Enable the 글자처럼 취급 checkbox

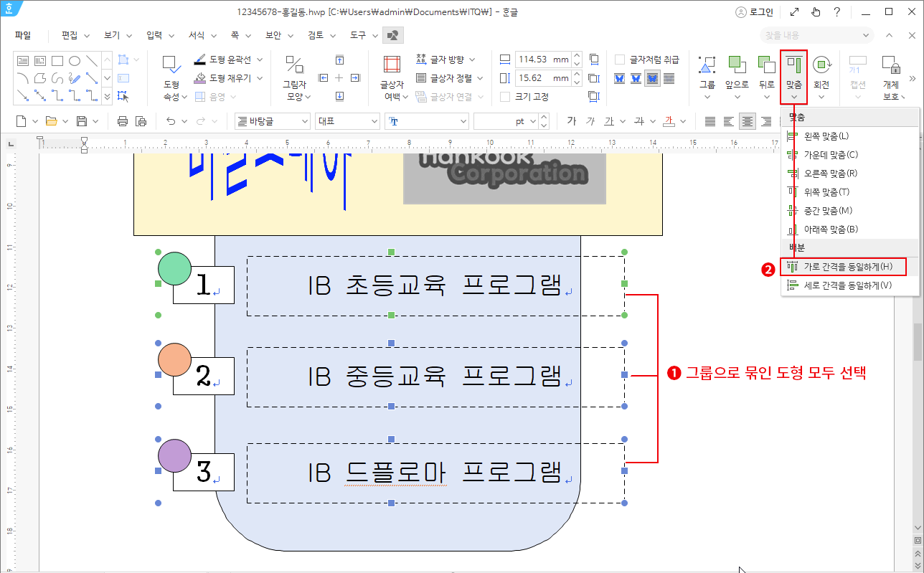click(620, 60)
